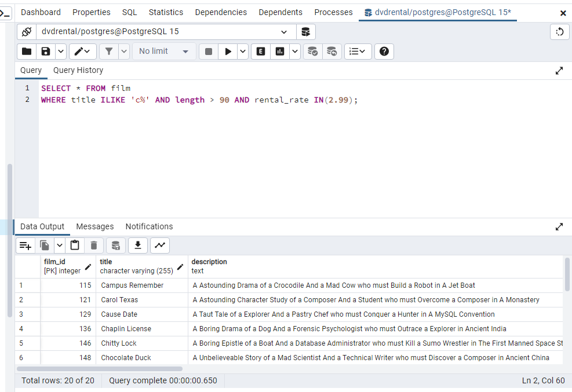Image resolution: width=572 pixels, height=392 pixels.
Task: Open the PSQL tool terminal icon
Action: pyautogui.click(x=5, y=13)
